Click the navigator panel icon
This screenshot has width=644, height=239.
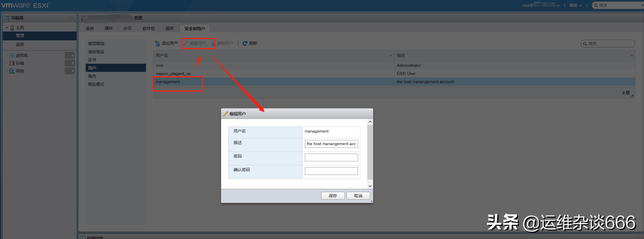point(7,18)
